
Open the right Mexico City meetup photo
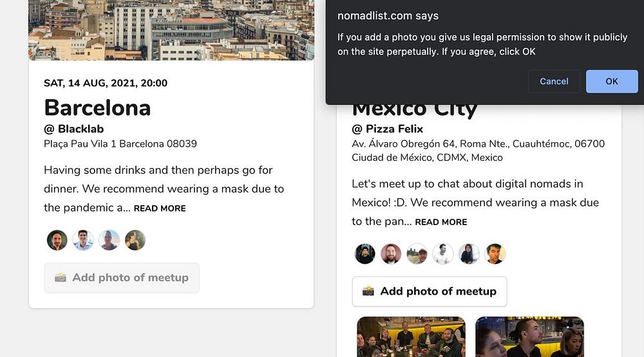pos(529,336)
